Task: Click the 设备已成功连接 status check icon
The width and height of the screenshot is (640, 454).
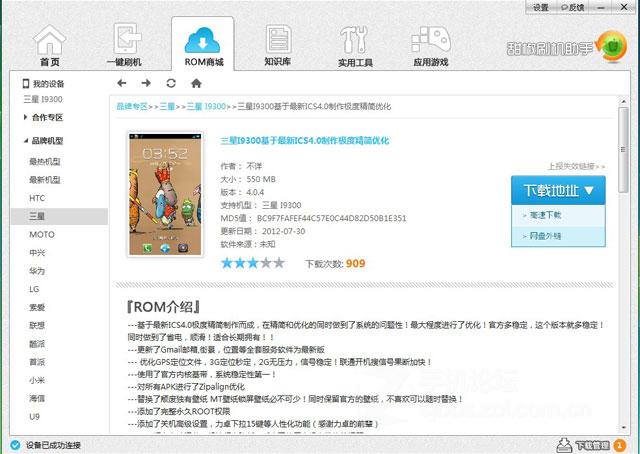Action: tap(15, 445)
